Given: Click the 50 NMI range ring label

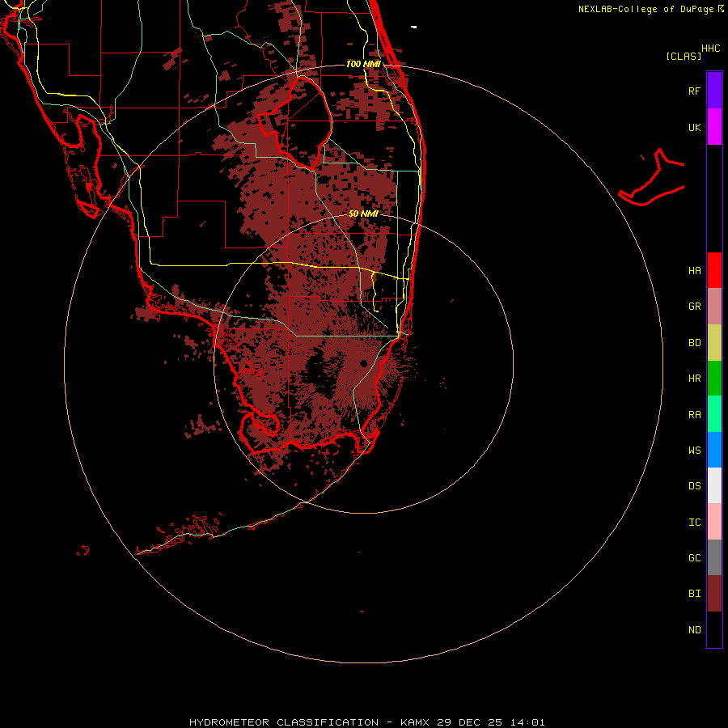Looking at the screenshot, I should 363,214.
